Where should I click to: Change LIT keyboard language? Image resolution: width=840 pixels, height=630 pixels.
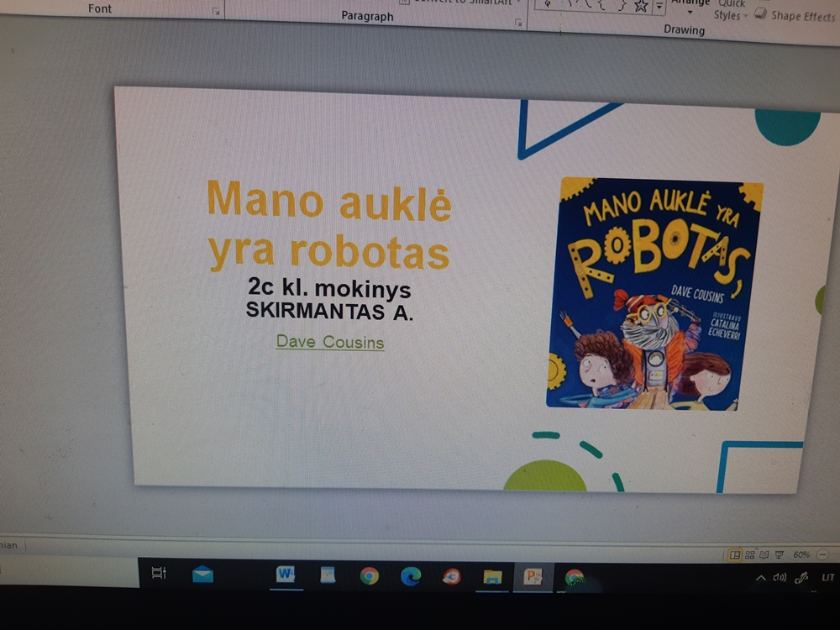pyautogui.click(x=827, y=577)
